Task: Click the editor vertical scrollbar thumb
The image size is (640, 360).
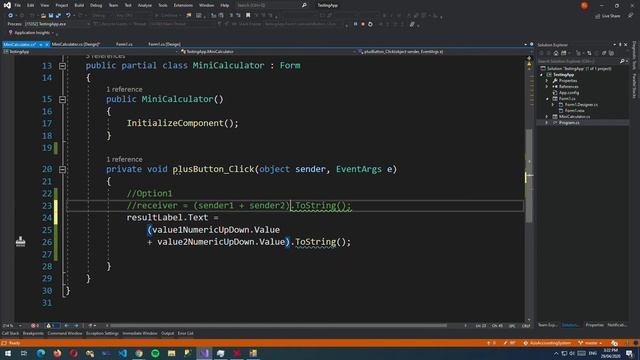Action: 529,176
